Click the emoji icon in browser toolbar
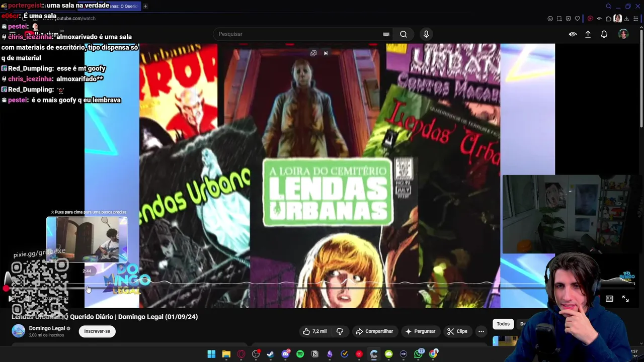644x362 pixels. point(550,19)
